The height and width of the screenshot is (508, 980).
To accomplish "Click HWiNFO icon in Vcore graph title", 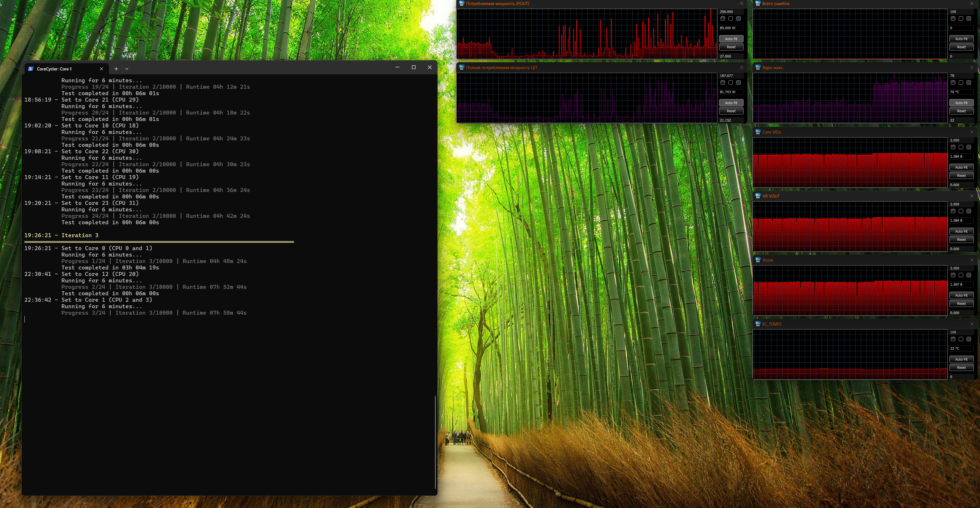I will click(x=757, y=260).
